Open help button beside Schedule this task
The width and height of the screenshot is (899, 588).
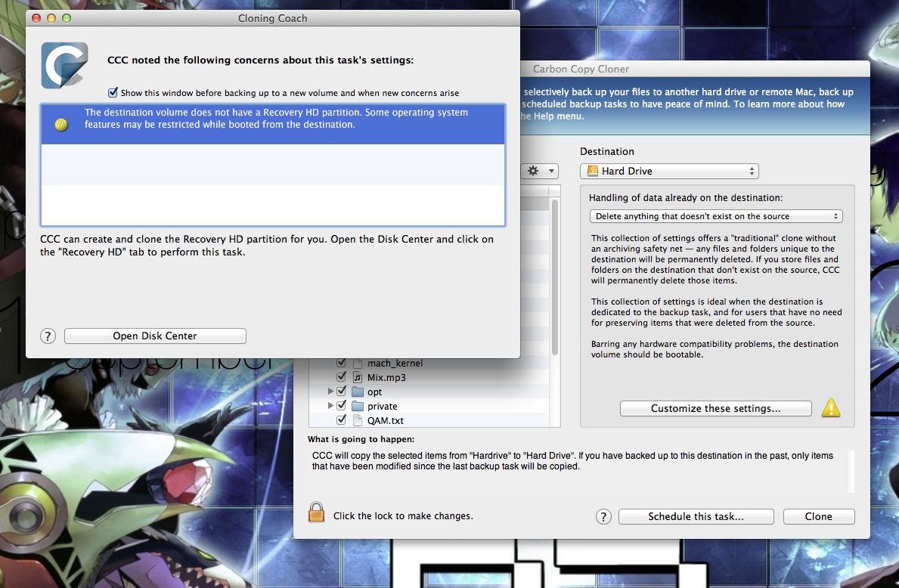[x=603, y=516]
